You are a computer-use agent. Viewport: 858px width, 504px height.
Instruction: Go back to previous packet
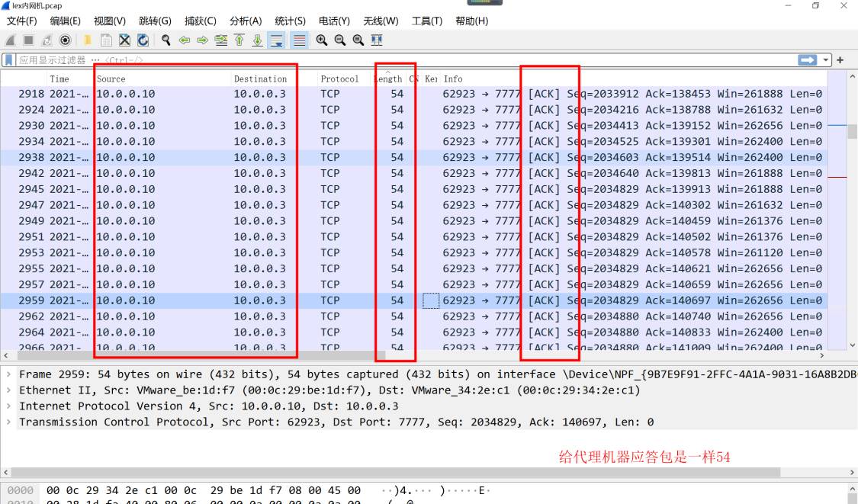coord(185,40)
